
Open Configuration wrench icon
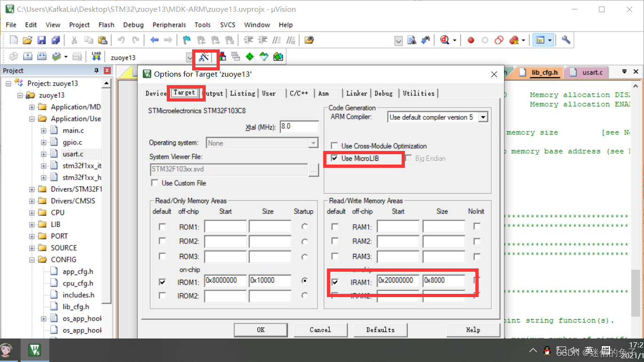[x=566, y=40]
